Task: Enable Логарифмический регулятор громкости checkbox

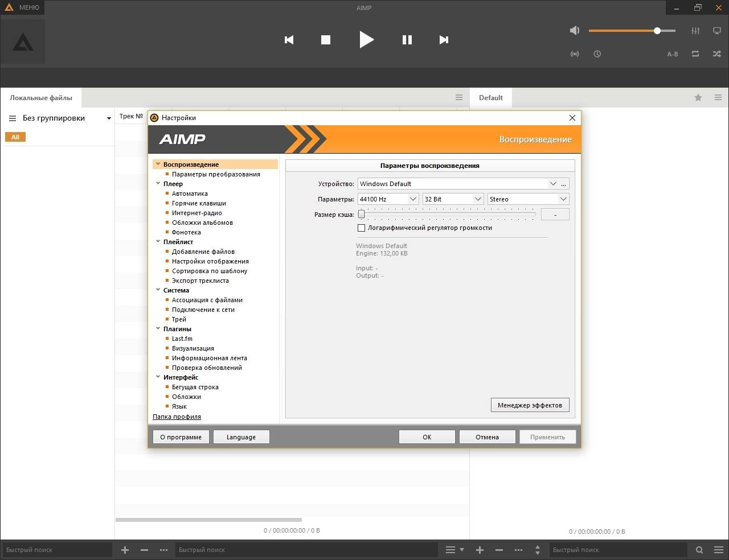Action: 361,228
